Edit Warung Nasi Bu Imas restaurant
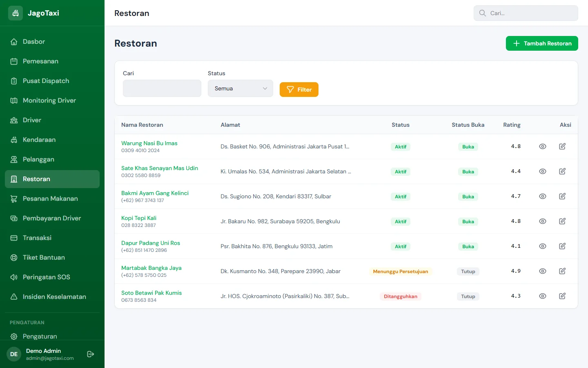The width and height of the screenshot is (588, 368). click(x=562, y=146)
